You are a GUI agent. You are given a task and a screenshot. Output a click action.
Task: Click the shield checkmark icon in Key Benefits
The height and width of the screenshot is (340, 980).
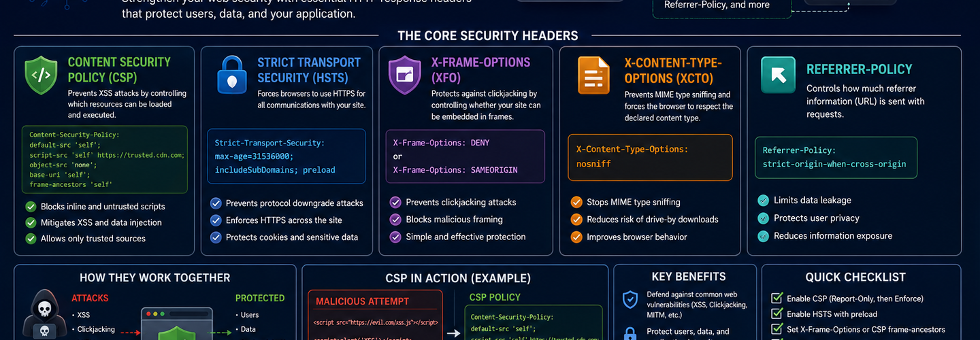tap(631, 300)
